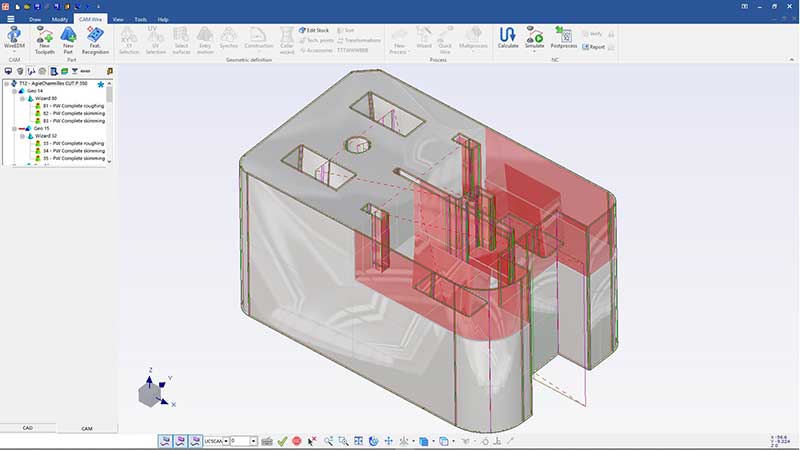Collapse the Geo 14 tree node

pyautogui.click(x=14, y=91)
